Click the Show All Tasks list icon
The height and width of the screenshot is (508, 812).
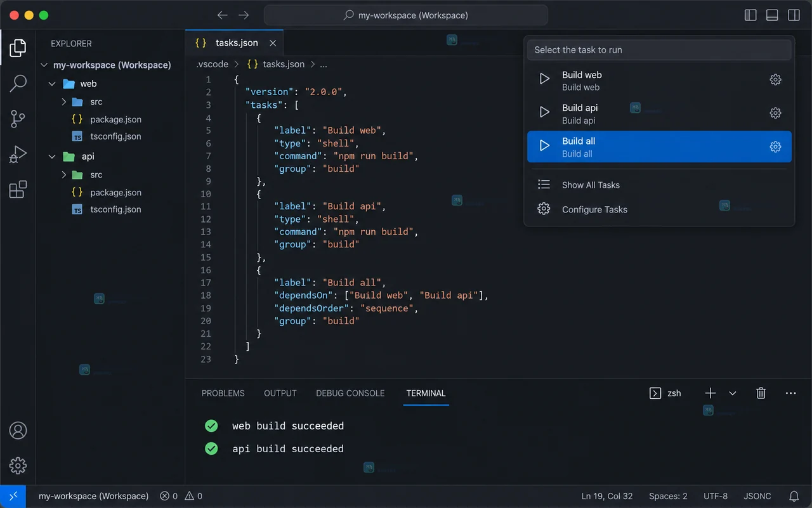click(x=544, y=185)
